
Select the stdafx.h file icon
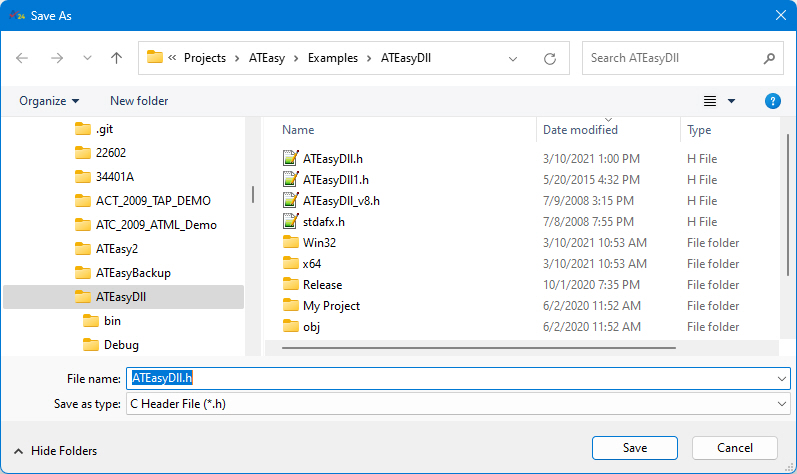tap(290, 222)
